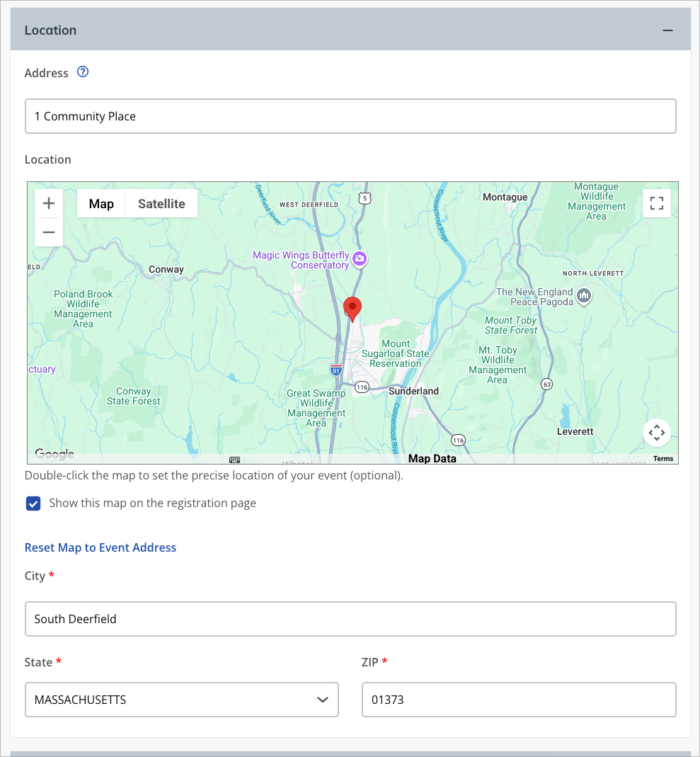700x757 pixels.
Task: Click the West Deerfield label
Action: (309, 205)
